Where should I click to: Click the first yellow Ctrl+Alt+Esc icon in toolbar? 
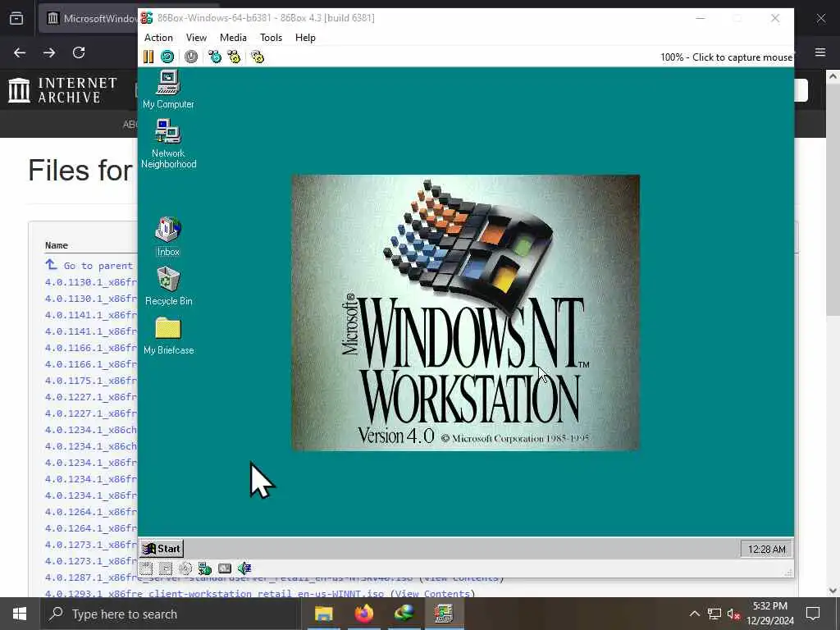(x=234, y=57)
